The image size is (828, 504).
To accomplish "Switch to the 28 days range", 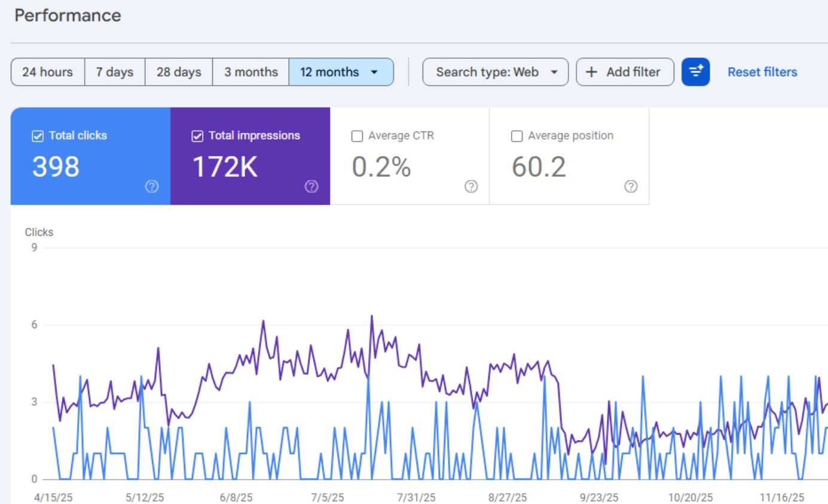I will click(x=179, y=72).
